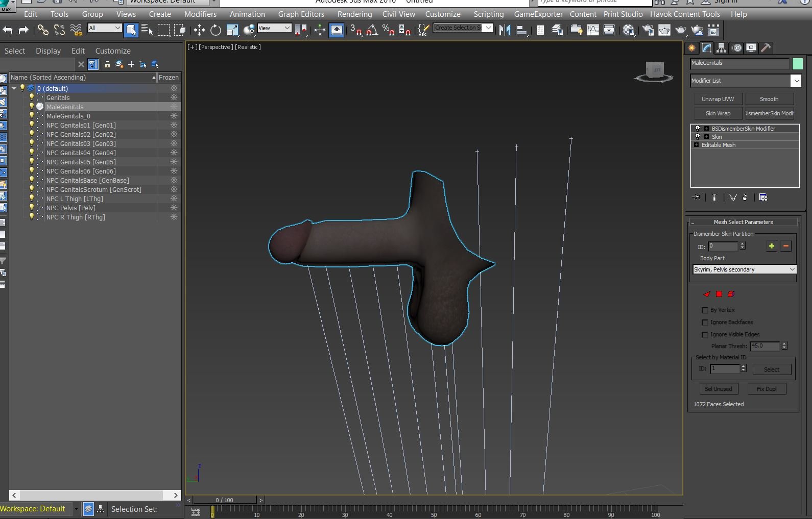Open the Modifiers menu

[x=200, y=14]
